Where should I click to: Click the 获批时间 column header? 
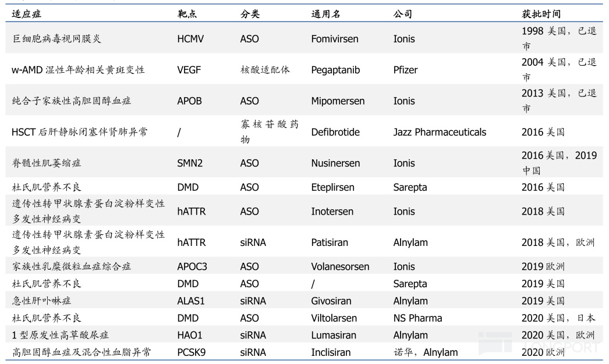coord(541,14)
